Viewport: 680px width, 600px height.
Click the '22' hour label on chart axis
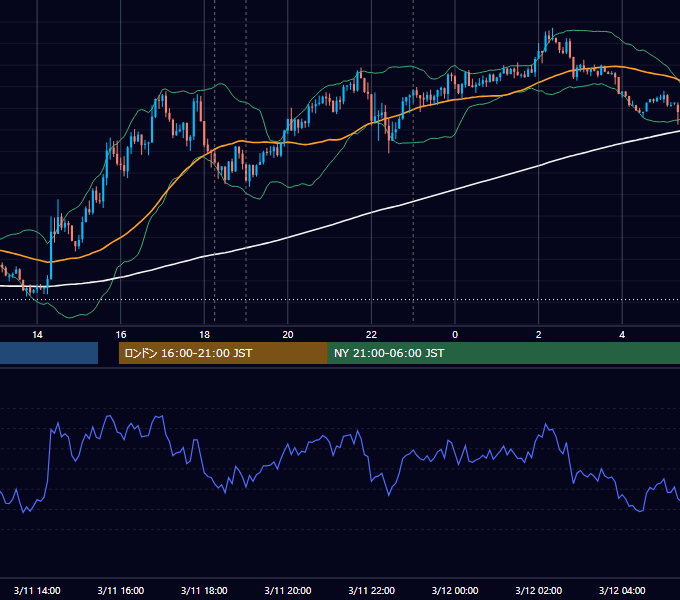(371, 335)
